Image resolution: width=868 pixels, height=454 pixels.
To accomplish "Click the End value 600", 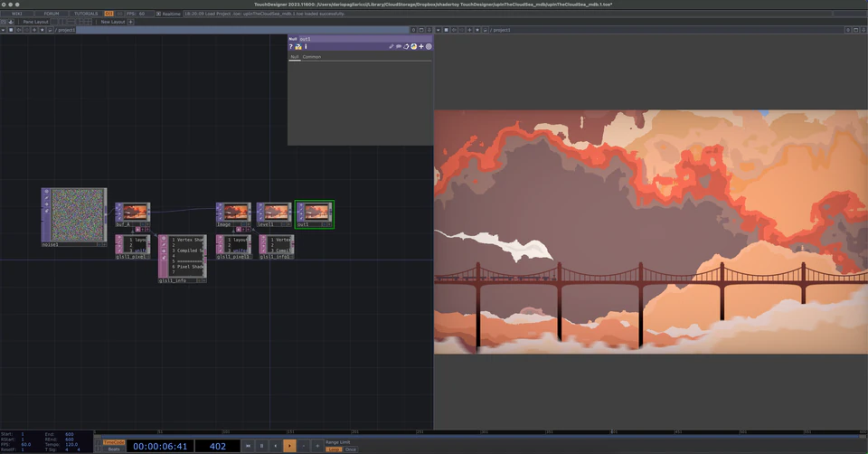I will coord(70,434).
